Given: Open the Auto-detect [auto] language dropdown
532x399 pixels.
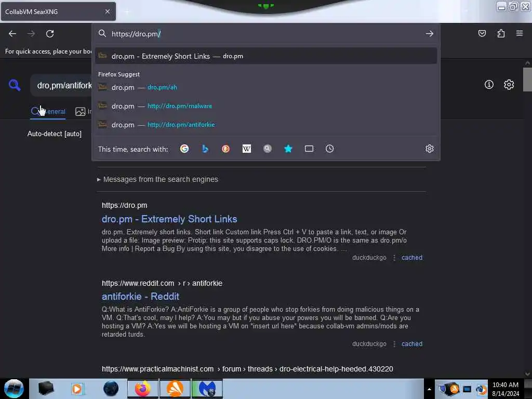Looking at the screenshot, I should click(x=55, y=134).
